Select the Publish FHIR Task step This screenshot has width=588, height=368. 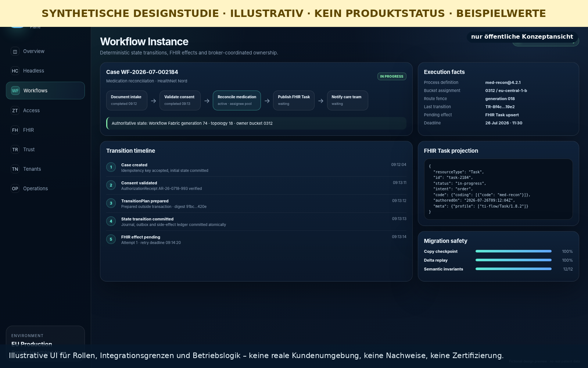(294, 100)
